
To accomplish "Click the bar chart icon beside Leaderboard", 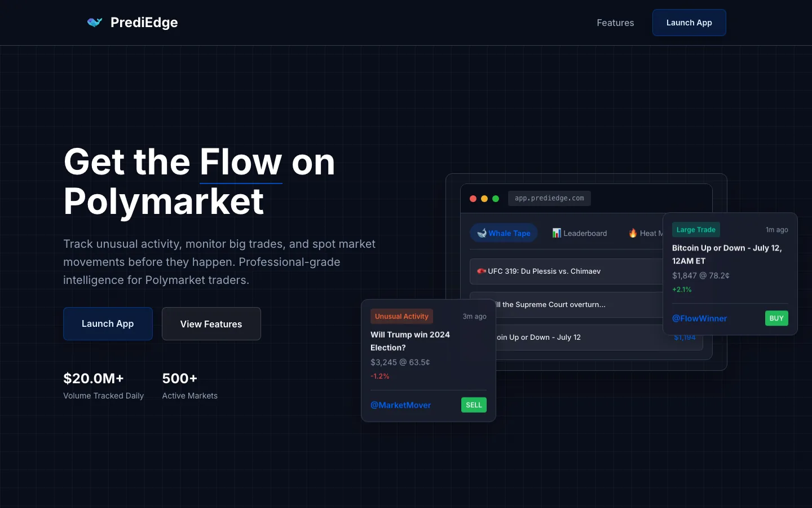I will 557,233.
